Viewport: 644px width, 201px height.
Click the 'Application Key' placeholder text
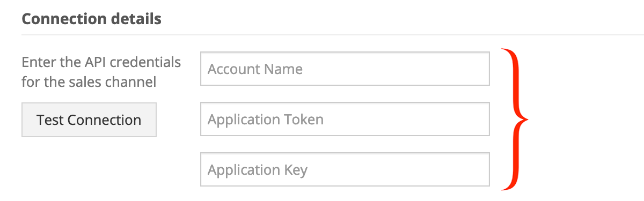258,170
